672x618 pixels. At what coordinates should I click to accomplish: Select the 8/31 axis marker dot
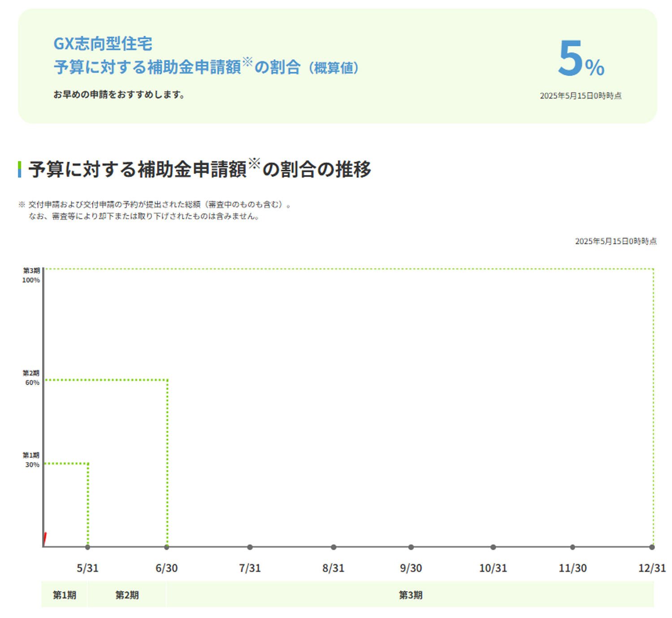click(x=333, y=547)
